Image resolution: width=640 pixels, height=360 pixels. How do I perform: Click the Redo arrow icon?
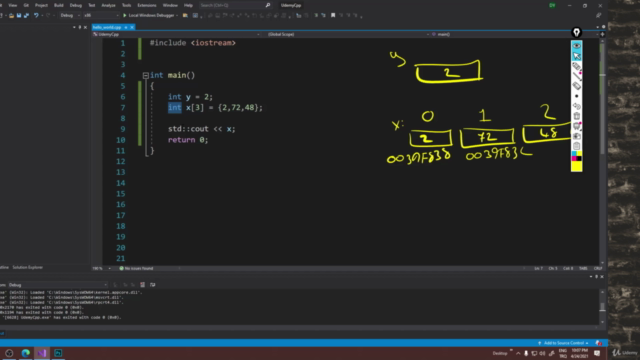tap(48, 16)
